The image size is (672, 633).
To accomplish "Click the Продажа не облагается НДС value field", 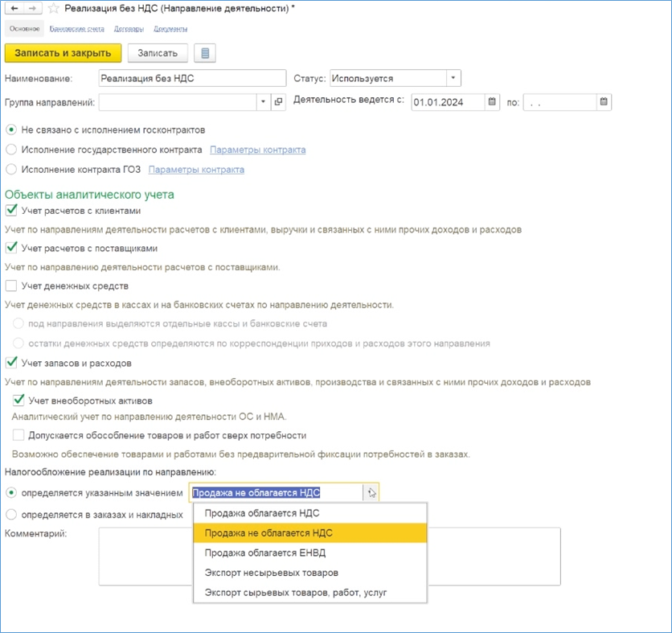I will click(277, 493).
